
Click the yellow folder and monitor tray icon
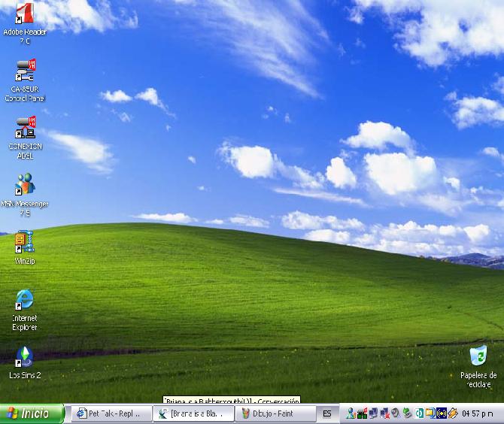[430, 413]
